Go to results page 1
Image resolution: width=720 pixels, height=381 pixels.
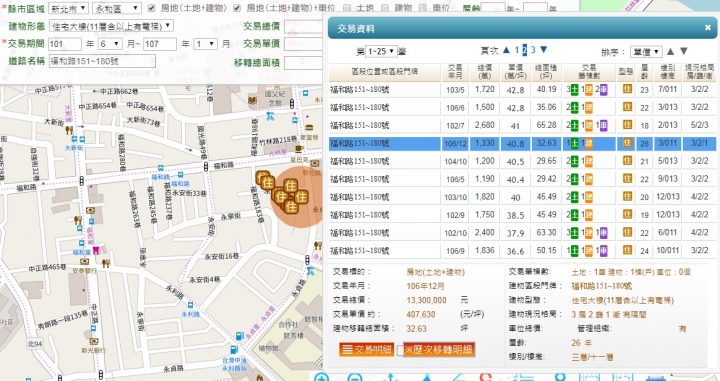[x=517, y=50]
